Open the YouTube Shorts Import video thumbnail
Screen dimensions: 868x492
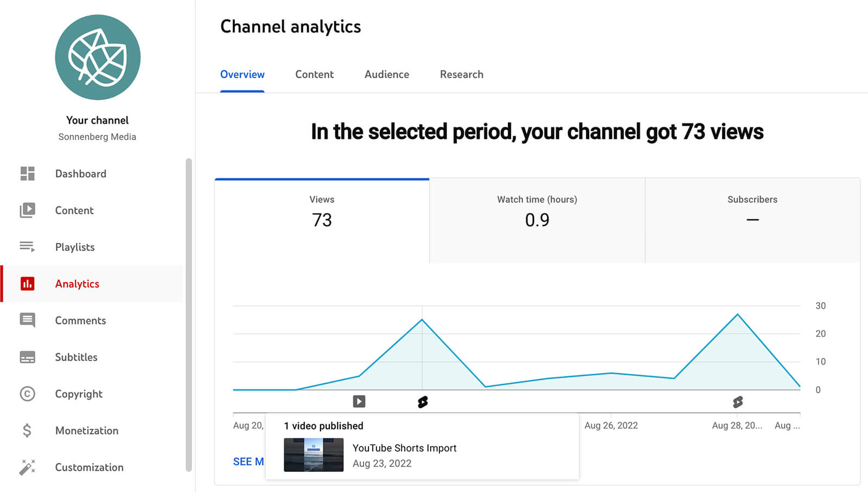(314, 455)
